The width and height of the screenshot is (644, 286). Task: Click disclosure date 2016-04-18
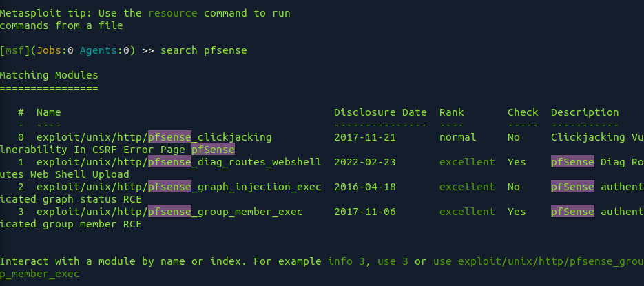point(365,187)
